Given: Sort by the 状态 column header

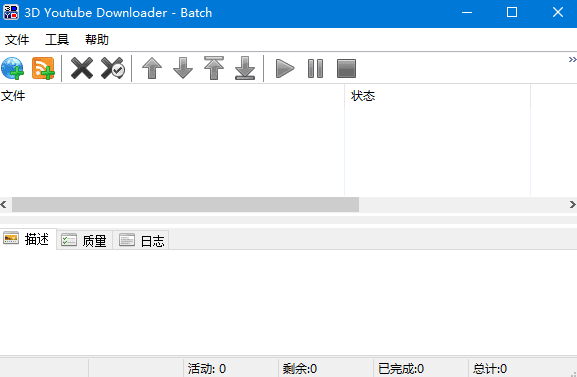Looking at the screenshot, I should click(438, 96).
